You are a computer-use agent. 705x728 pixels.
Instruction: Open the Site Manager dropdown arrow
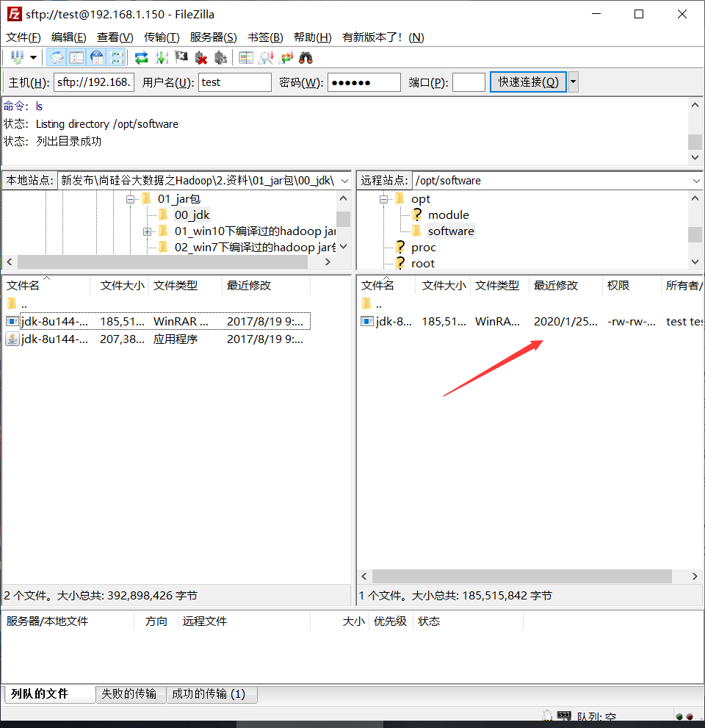coord(34,57)
